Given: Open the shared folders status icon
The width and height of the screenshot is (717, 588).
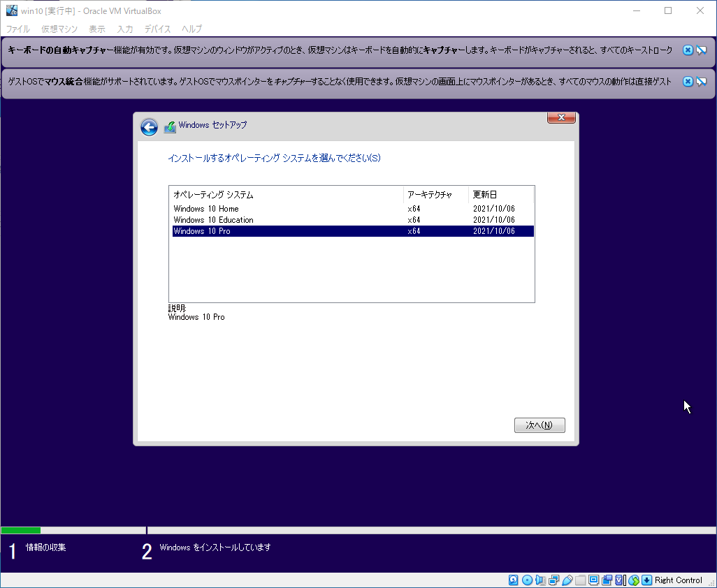Looking at the screenshot, I should click(x=580, y=580).
